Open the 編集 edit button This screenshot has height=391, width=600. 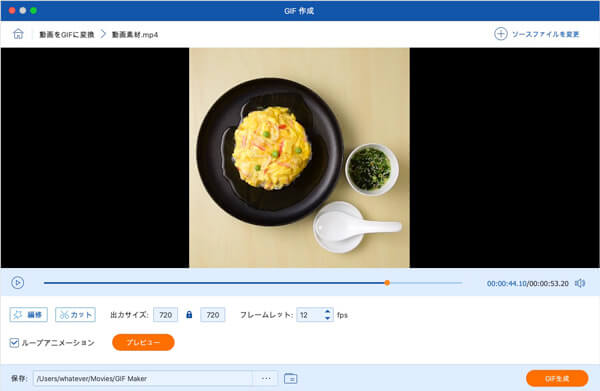(29, 315)
